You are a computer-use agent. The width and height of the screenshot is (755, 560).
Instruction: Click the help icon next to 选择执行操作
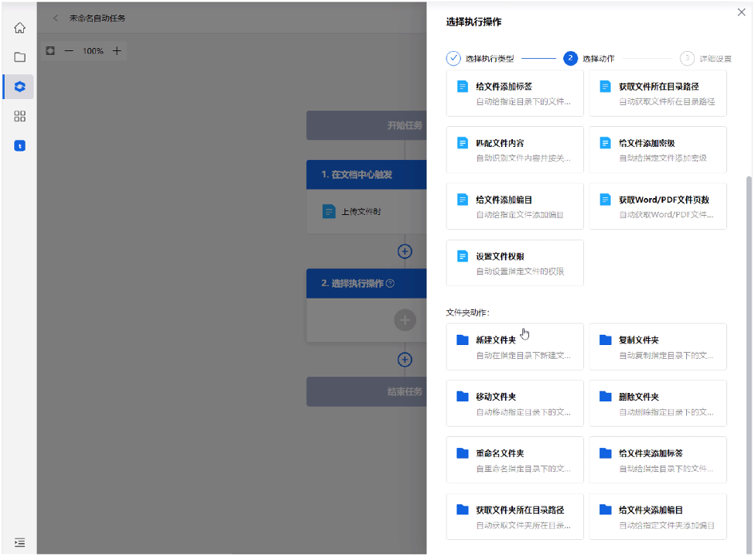click(x=390, y=284)
